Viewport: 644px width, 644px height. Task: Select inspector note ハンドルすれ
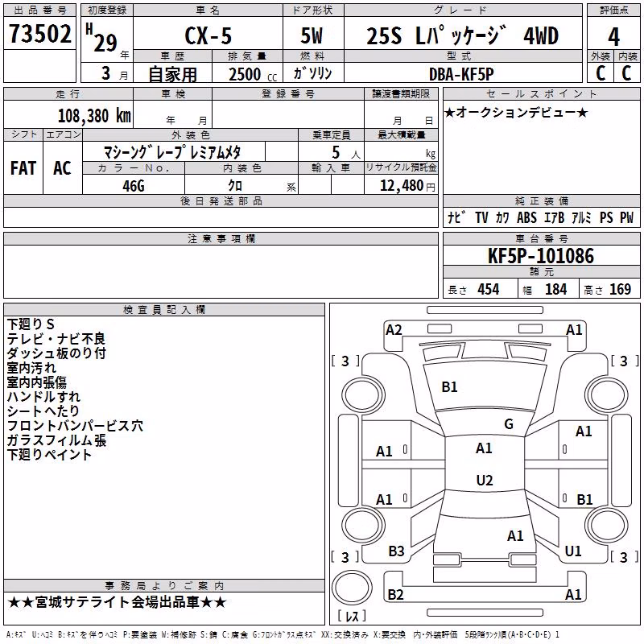pyautogui.click(x=44, y=396)
